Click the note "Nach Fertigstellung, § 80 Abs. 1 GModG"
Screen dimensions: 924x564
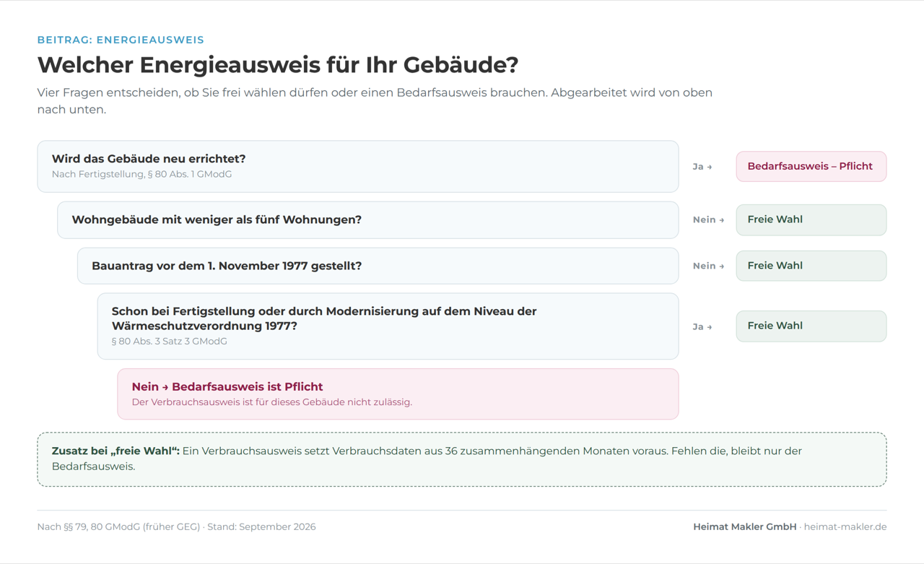click(x=141, y=174)
